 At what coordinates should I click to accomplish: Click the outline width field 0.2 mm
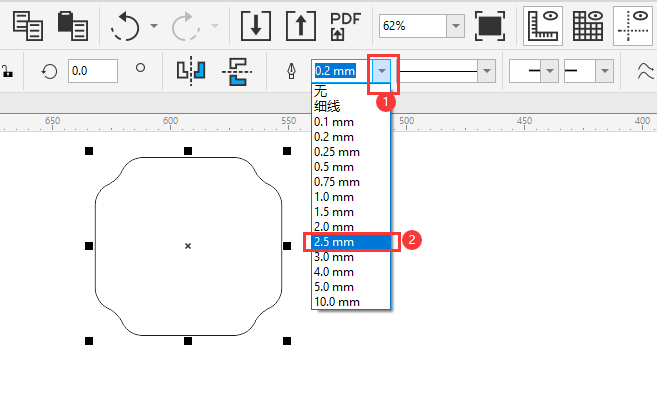coord(342,71)
